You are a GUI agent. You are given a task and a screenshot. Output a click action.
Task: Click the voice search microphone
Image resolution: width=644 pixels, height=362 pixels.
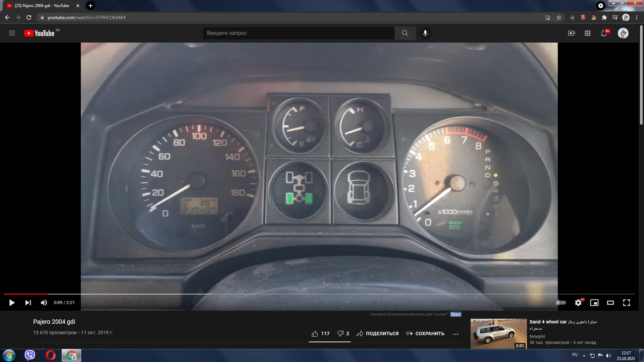tap(425, 33)
